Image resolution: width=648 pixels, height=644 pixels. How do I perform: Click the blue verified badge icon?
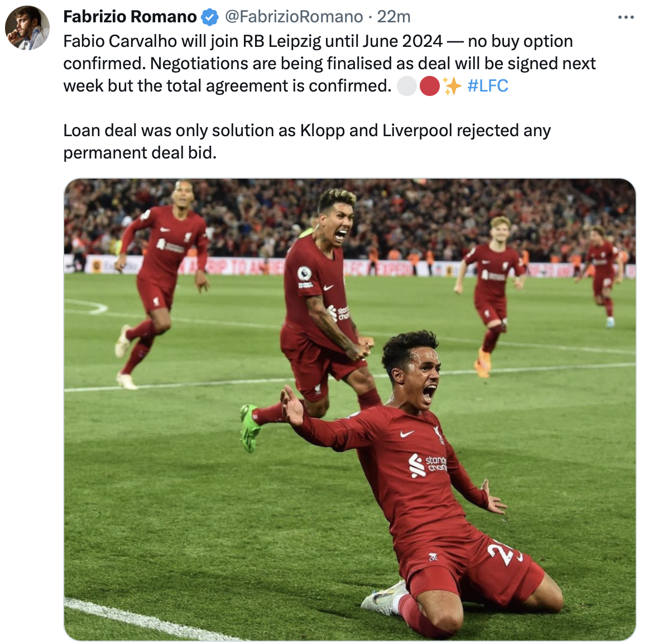tap(209, 17)
